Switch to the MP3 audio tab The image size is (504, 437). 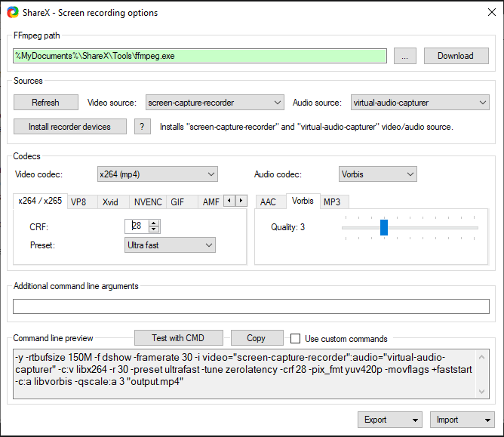(x=334, y=202)
